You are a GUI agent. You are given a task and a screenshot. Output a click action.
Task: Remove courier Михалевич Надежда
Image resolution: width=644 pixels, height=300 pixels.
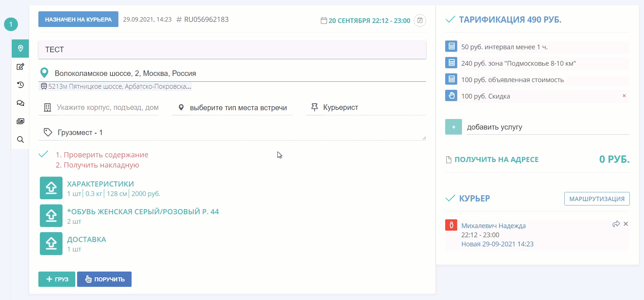pyautogui.click(x=626, y=224)
